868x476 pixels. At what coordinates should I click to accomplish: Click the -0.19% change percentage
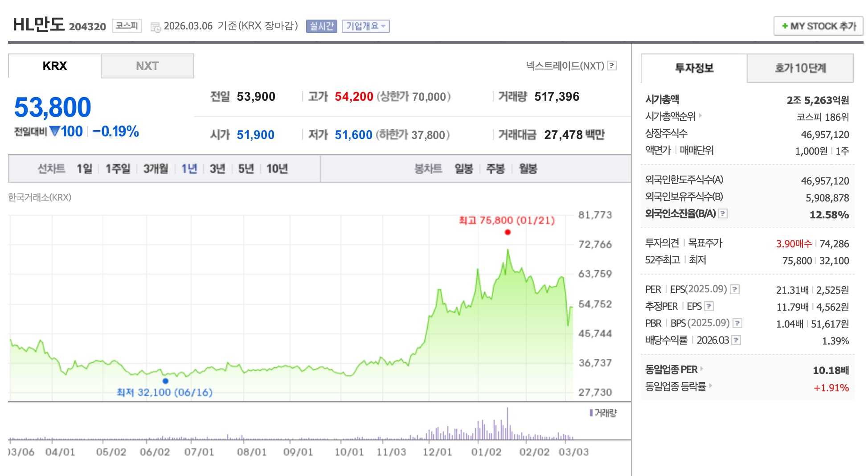[x=115, y=131]
